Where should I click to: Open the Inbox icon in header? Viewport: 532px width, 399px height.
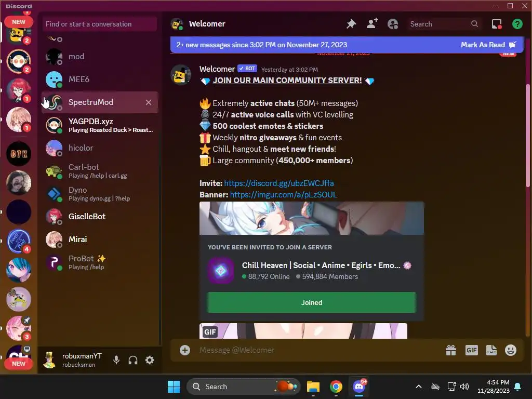497,24
